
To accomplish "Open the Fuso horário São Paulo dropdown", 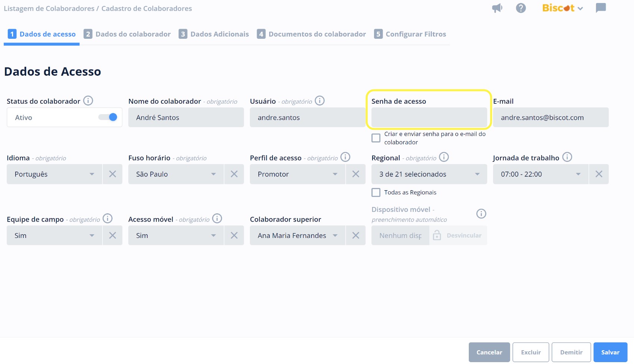I will 176,174.
